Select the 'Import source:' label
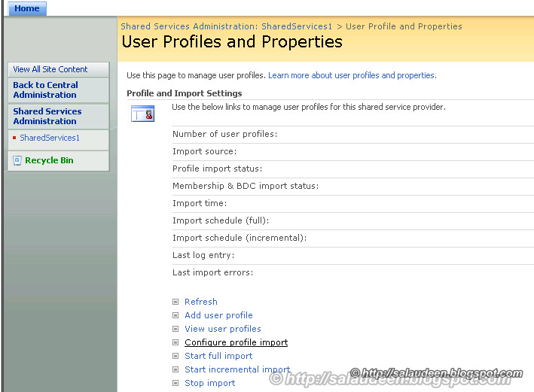The width and height of the screenshot is (534, 392). pos(204,152)
